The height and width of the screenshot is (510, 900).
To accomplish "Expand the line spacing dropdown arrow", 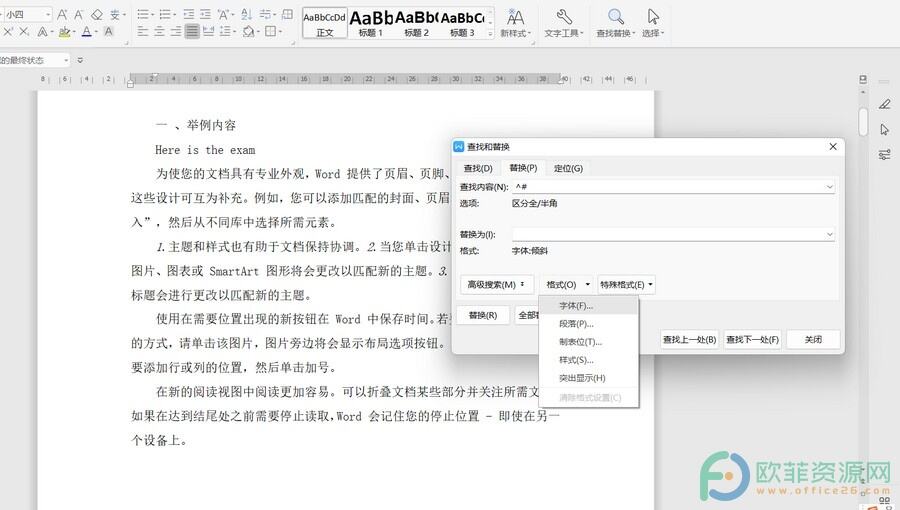I will [x=234, y=32].
